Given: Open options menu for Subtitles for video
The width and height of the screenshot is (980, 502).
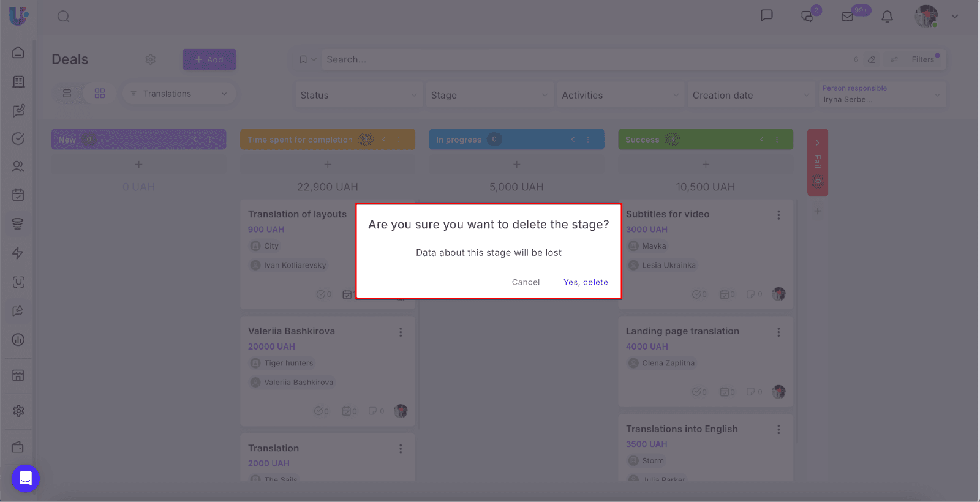Looking at the screenshot, I should (x=778, y=215).
